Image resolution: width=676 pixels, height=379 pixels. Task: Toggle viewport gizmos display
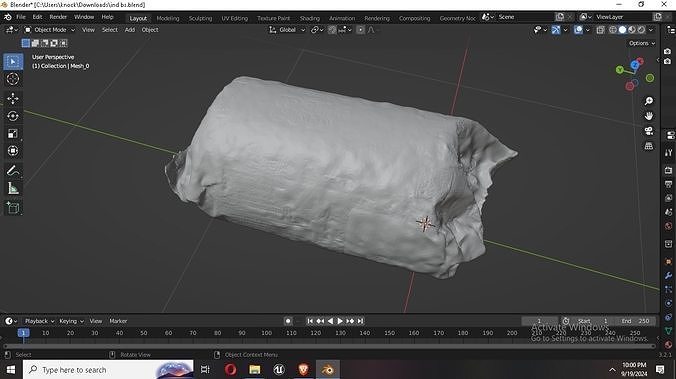point(556,30)
